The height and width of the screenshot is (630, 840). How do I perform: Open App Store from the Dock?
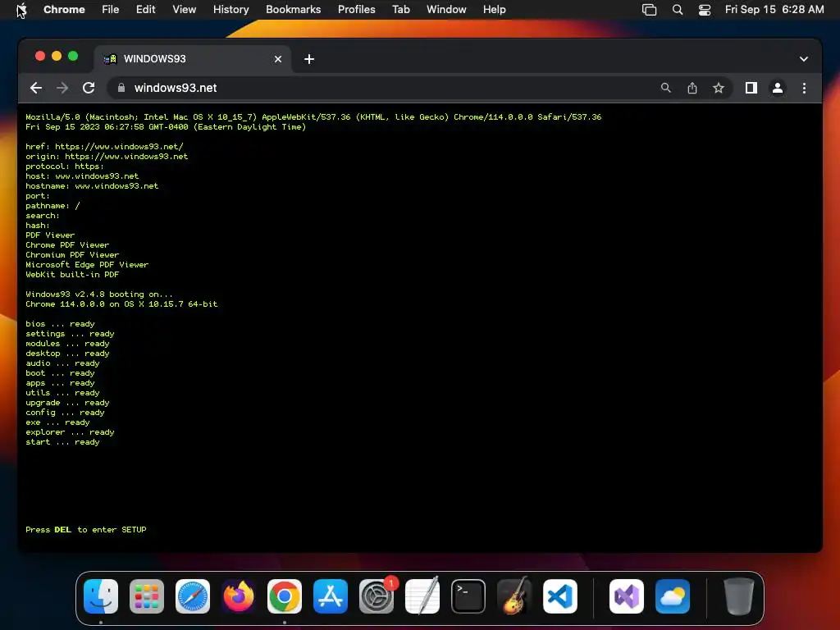331,596
